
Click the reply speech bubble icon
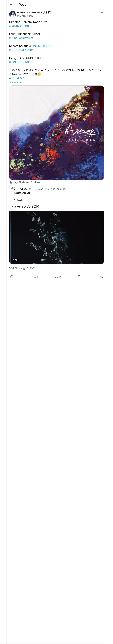coord(12,277)
